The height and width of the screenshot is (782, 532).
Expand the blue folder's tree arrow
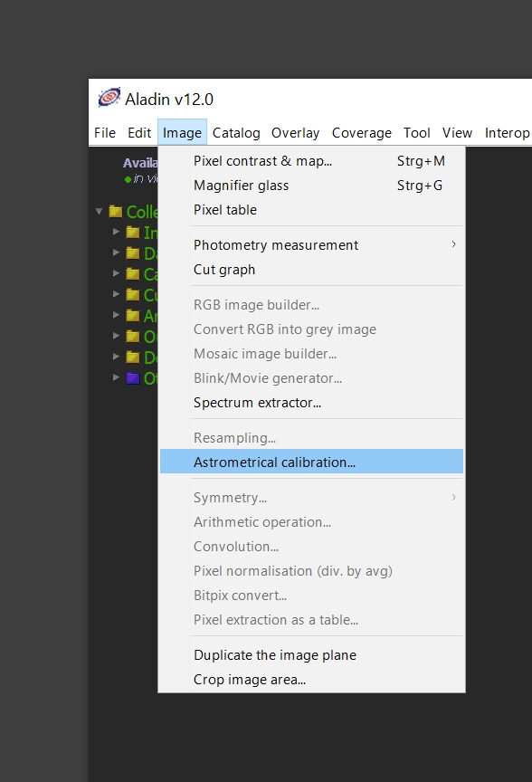pos(116,377)
